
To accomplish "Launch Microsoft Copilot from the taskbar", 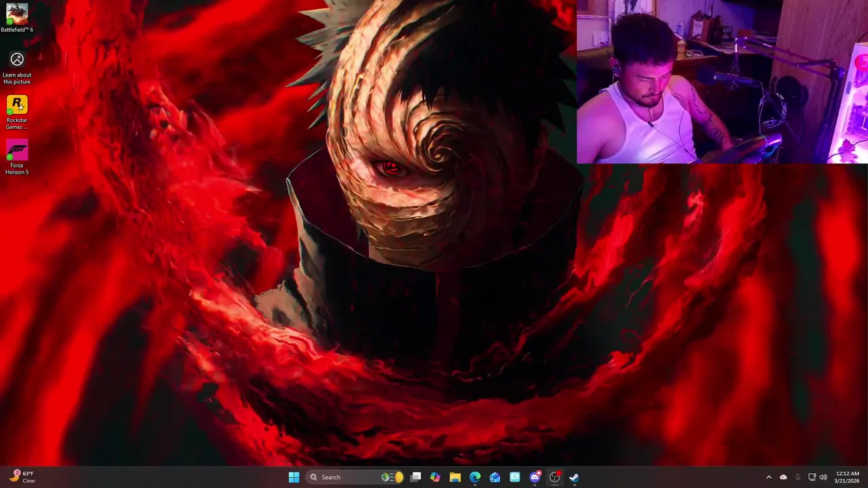I will coord(435,477).
